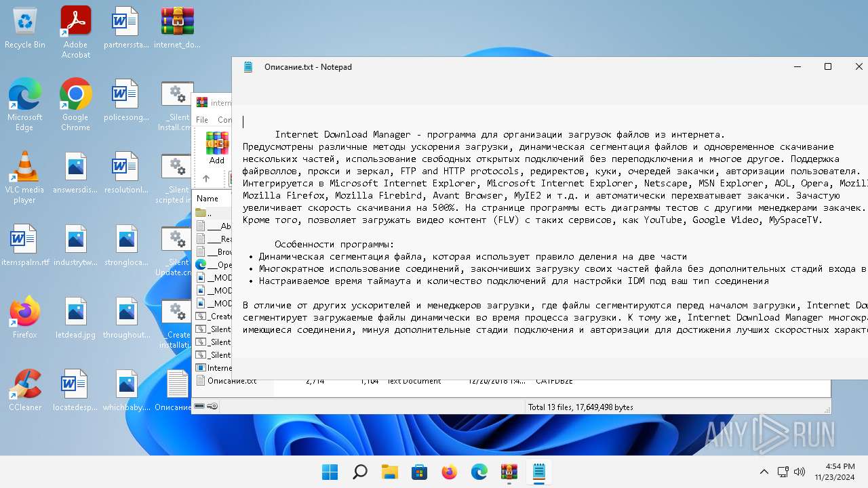Screen dimensions: 868x488
Task: Open Firefox from the taskbar
Action: click(450, 472)
